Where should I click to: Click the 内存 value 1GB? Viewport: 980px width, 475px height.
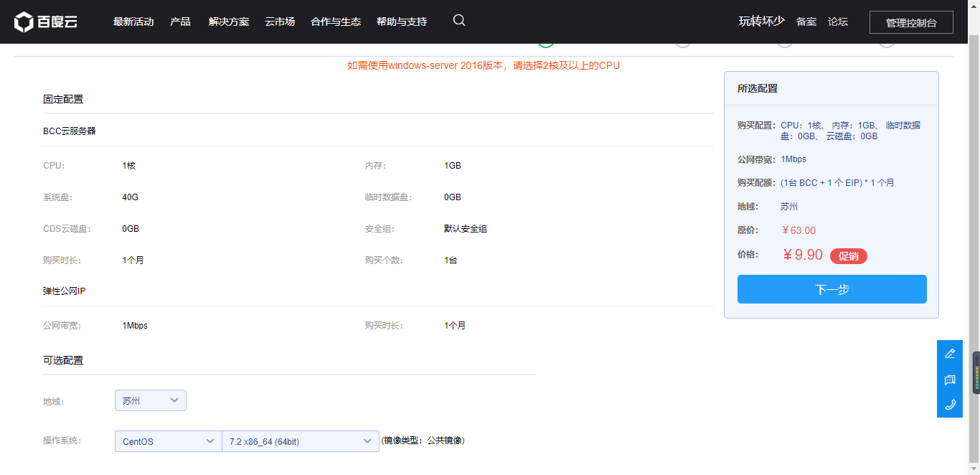(453, 166)
